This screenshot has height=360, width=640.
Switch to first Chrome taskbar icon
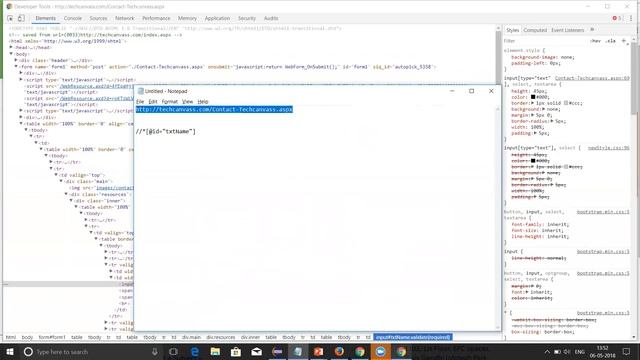(360, 352)
